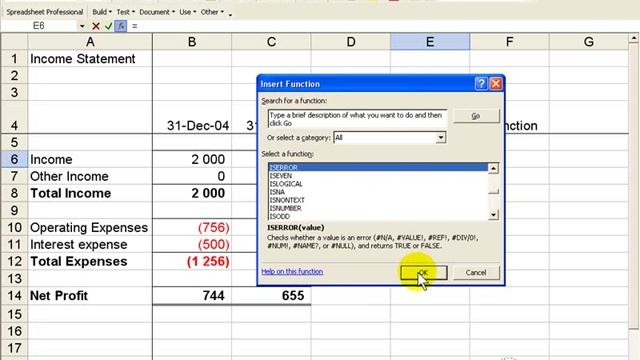Viewport: 640px width, 360px height.
Task: Click the (756) expense value cell
Action: 192,227
